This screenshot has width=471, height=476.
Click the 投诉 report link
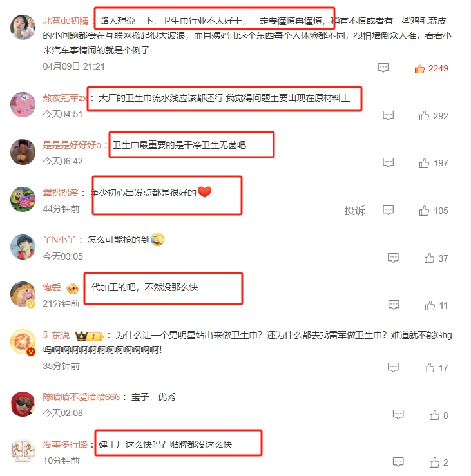(354, 211)
